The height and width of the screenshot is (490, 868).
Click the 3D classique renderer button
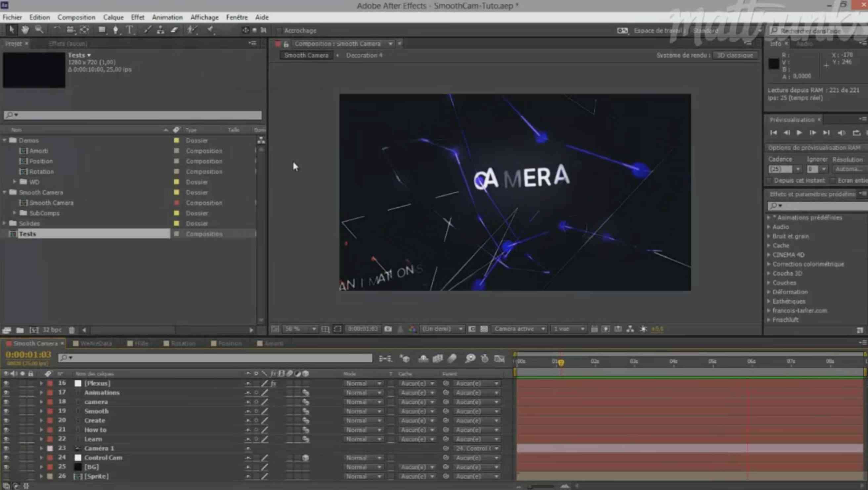pyautogui.click(x=735, y=55)
